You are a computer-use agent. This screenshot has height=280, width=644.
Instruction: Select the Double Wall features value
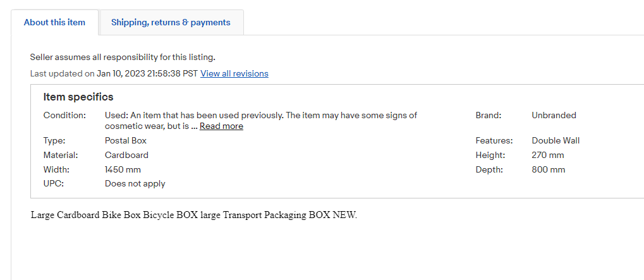coord(556,141)
